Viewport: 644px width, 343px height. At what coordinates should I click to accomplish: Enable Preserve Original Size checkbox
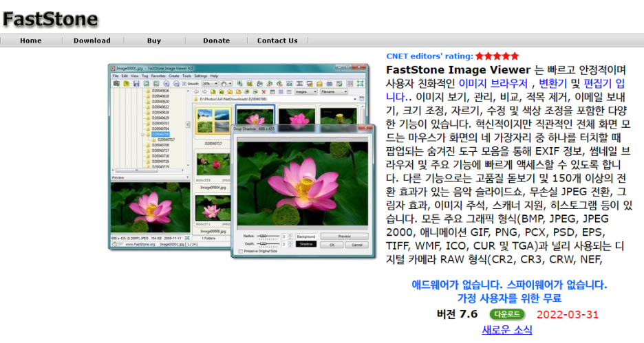coord(241,251)
